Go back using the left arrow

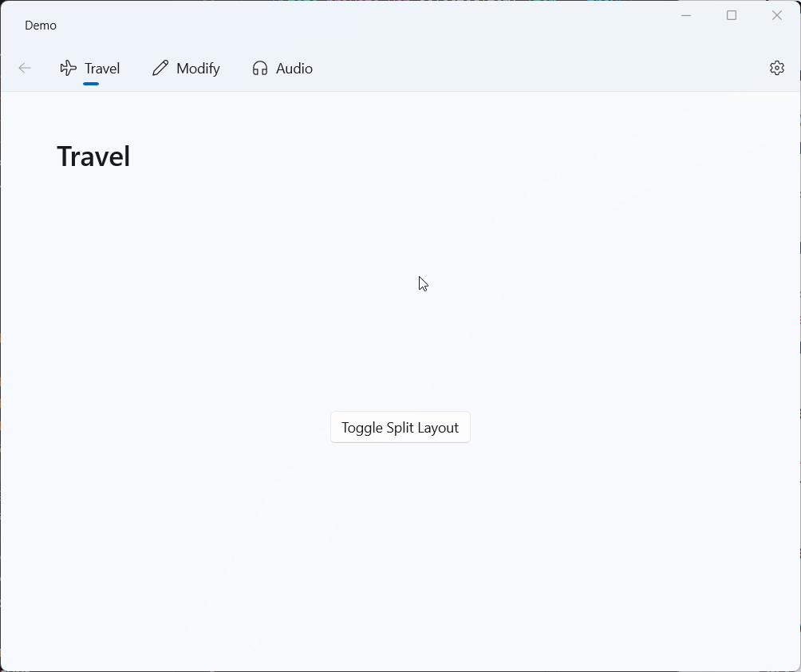(25, 69)
